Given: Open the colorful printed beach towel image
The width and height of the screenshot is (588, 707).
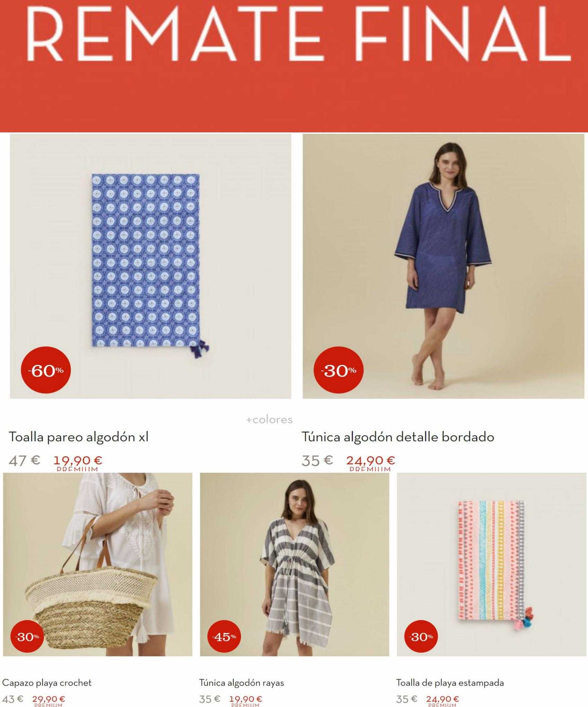Looking at the screenshot, I should click(x=491, y=565).
